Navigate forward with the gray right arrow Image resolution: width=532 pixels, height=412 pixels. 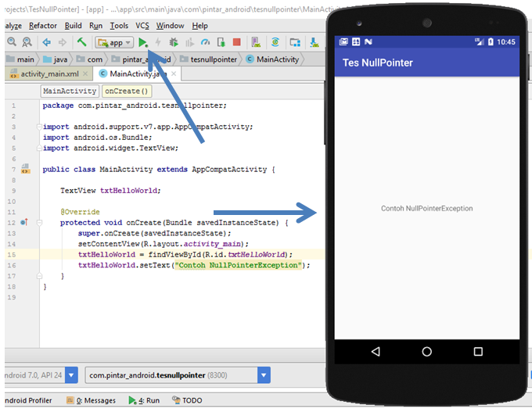(x=63, y=42)
